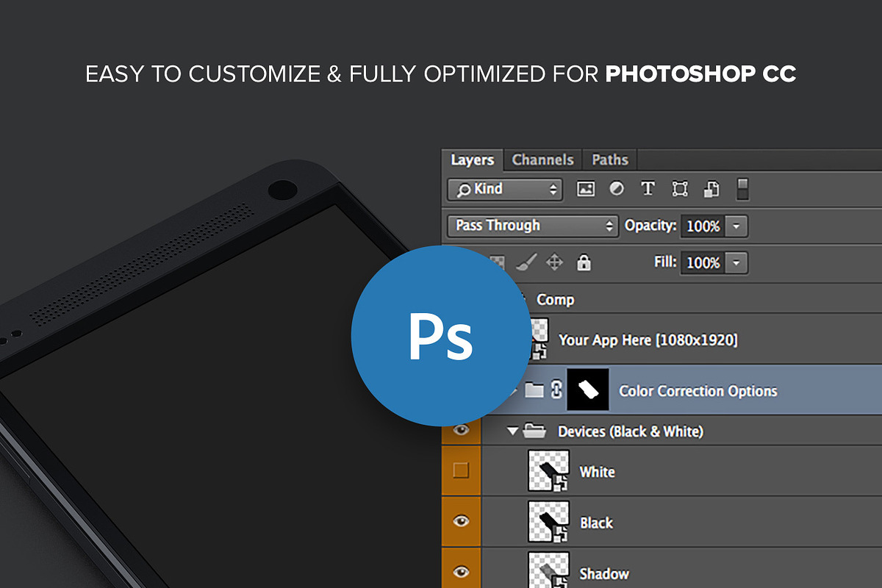The height and width of the screenshot is (588, 882).
Task: Click the White layer thumbnail
Action: point(549,470)
